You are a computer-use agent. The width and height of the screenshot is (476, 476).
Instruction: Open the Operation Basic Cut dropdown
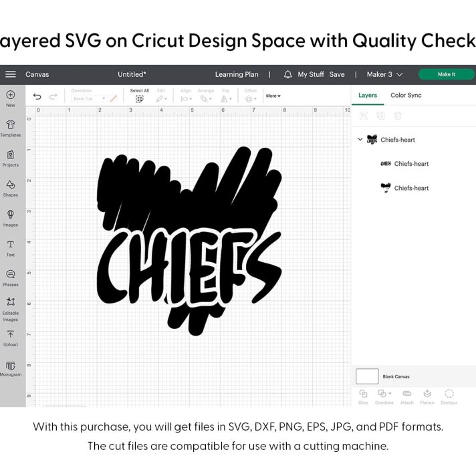pos(89,99)
